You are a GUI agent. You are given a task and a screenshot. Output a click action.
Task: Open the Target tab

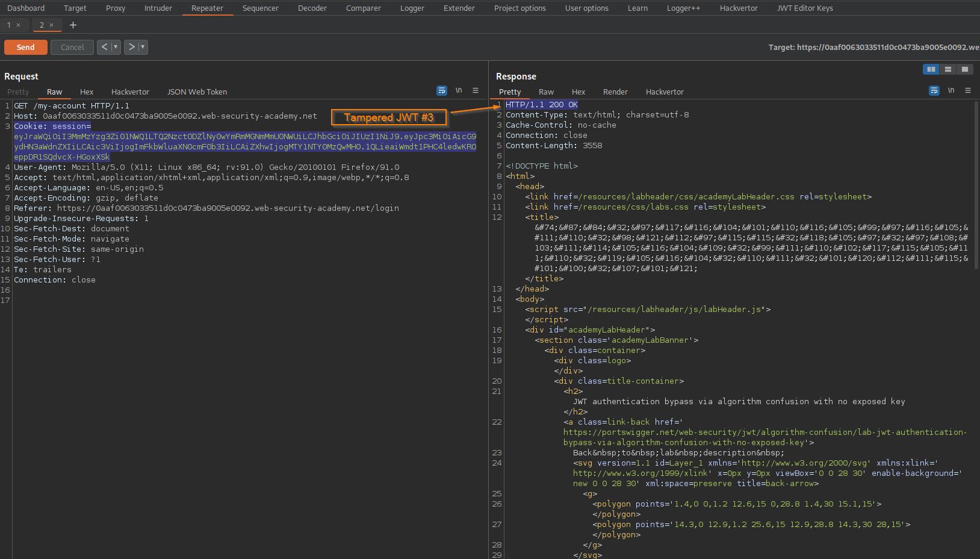point(75,8)
